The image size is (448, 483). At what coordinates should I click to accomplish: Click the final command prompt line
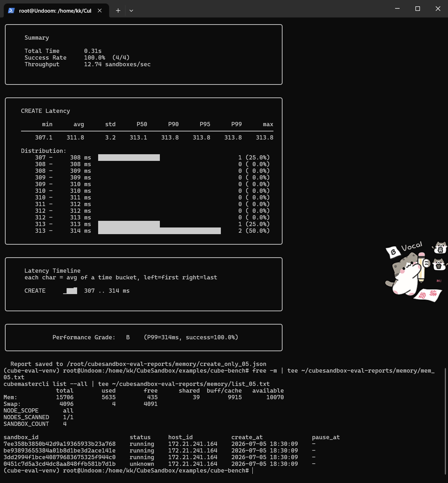(x=128, y=470)
